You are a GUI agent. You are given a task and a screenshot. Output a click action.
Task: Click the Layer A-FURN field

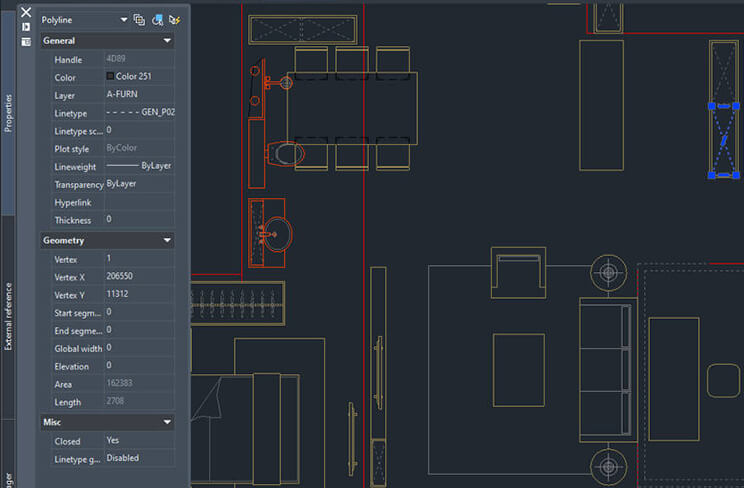(x=139, y=95)
